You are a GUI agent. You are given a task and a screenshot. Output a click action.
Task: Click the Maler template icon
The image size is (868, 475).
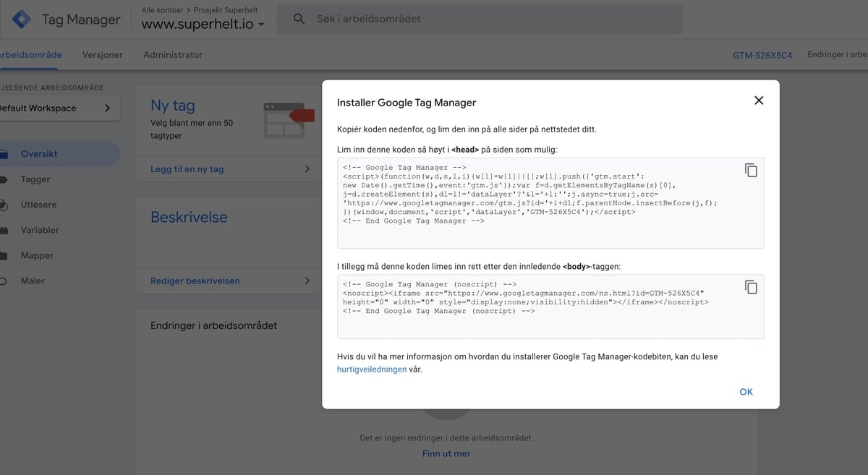pos(4,281)
